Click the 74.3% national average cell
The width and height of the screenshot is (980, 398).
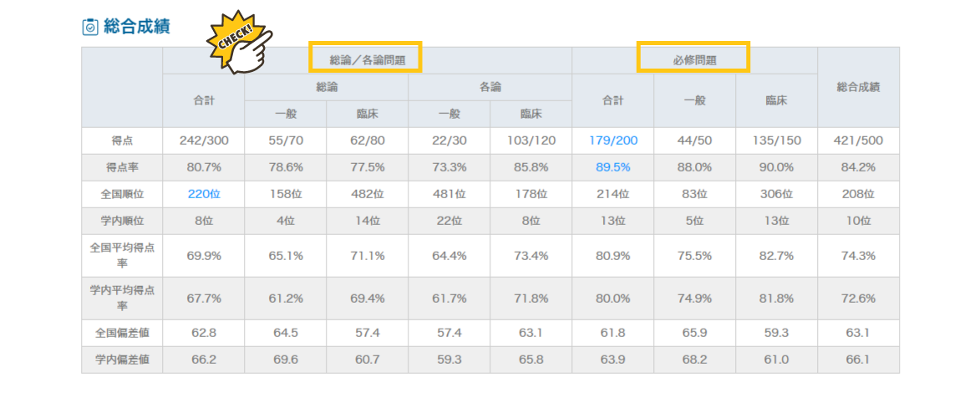(x=858, y=256)
